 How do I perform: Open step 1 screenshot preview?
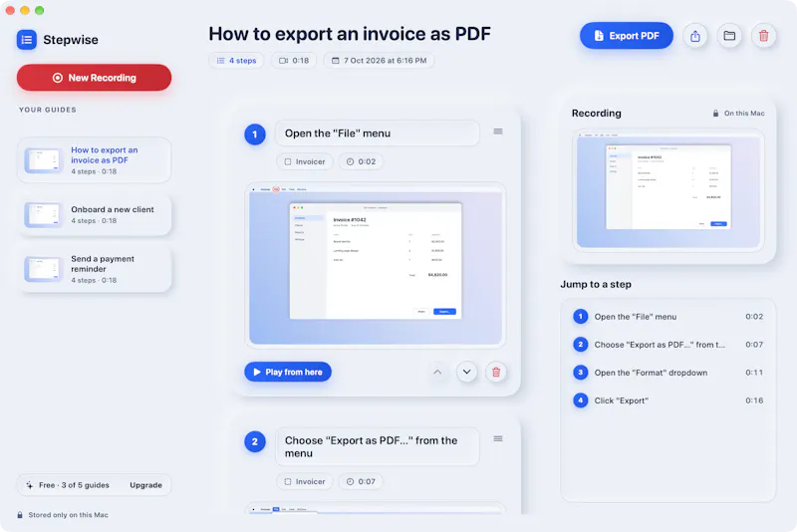point(376,265)
